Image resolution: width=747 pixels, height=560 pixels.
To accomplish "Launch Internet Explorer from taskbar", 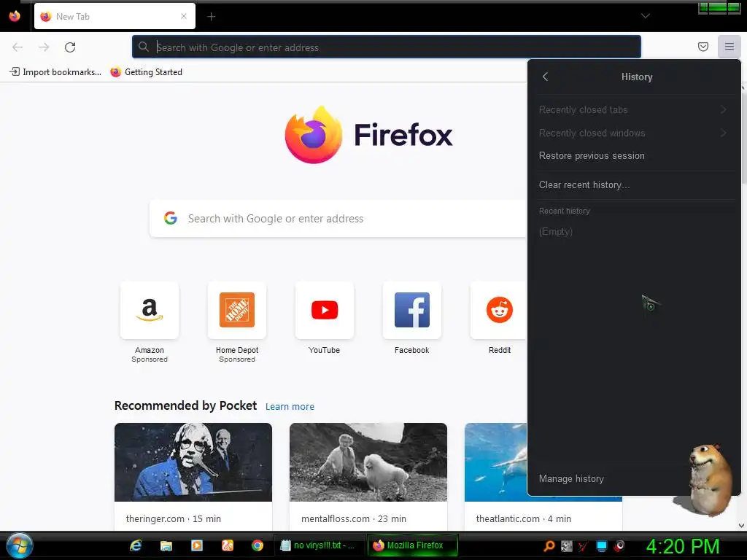I will pos(136,545).
